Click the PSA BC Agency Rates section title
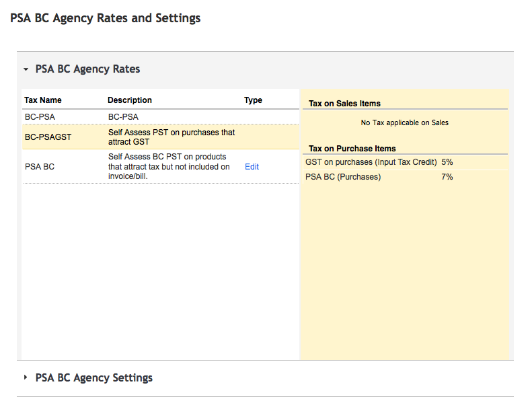Image resolution: width=532 pixels, height=401 pixels. (x=87, y=69)
